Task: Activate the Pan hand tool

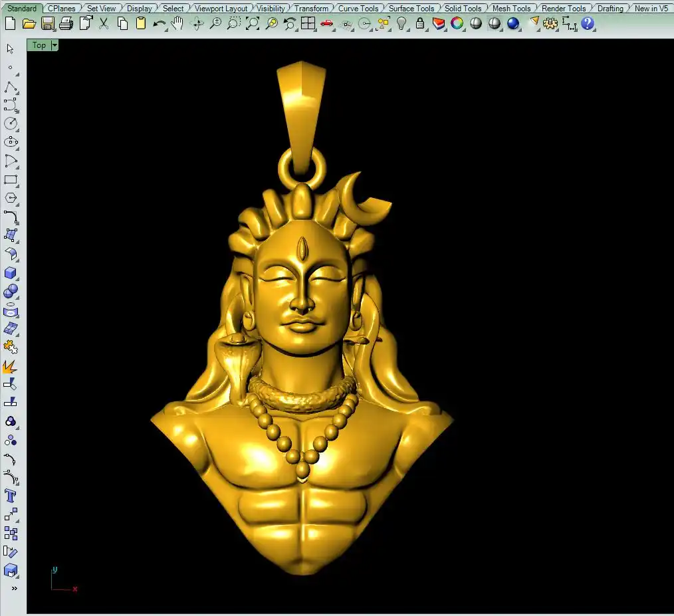Action: 177,24
